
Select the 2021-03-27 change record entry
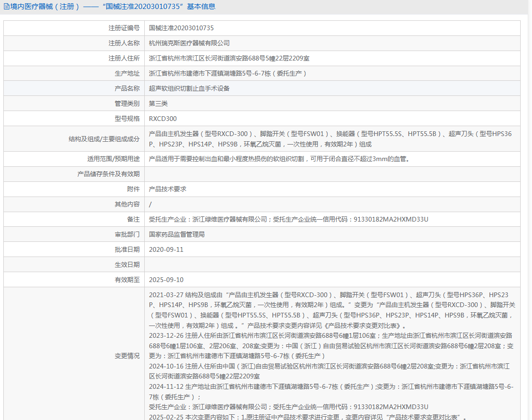tap(332, 310)
